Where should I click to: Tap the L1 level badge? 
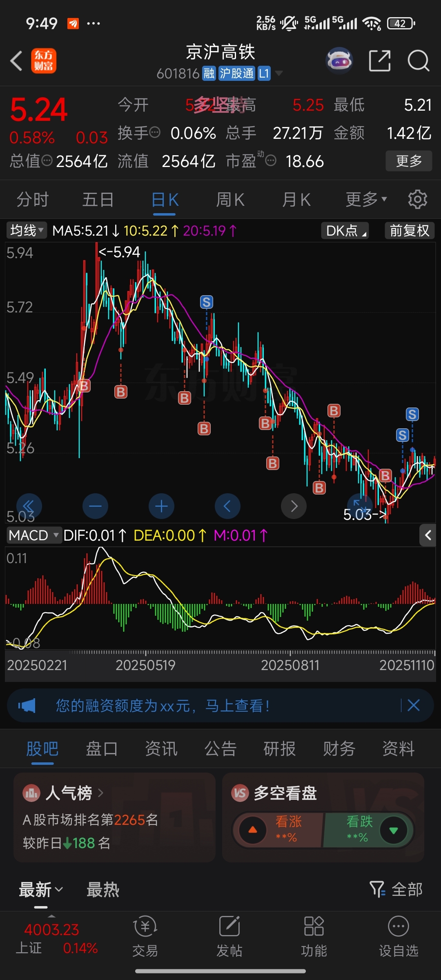click(x=264, y=73)
